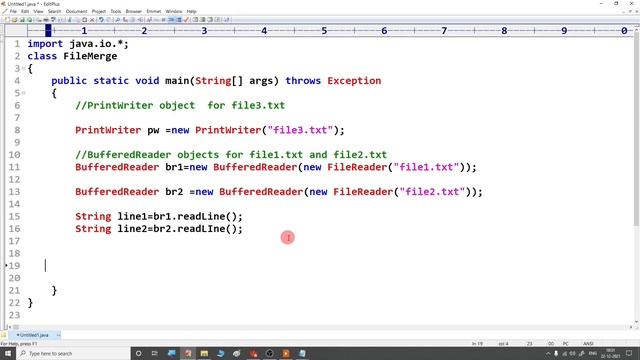Click the taskbar clock and date

(611, 353)
